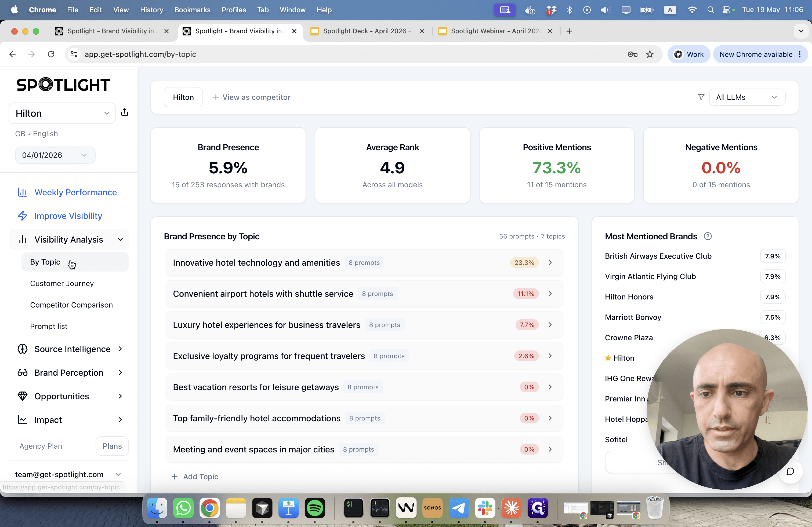The height and width of the screenshot is (527, 812).
Task: Open site information icon in the address bar
Action: 74,54
